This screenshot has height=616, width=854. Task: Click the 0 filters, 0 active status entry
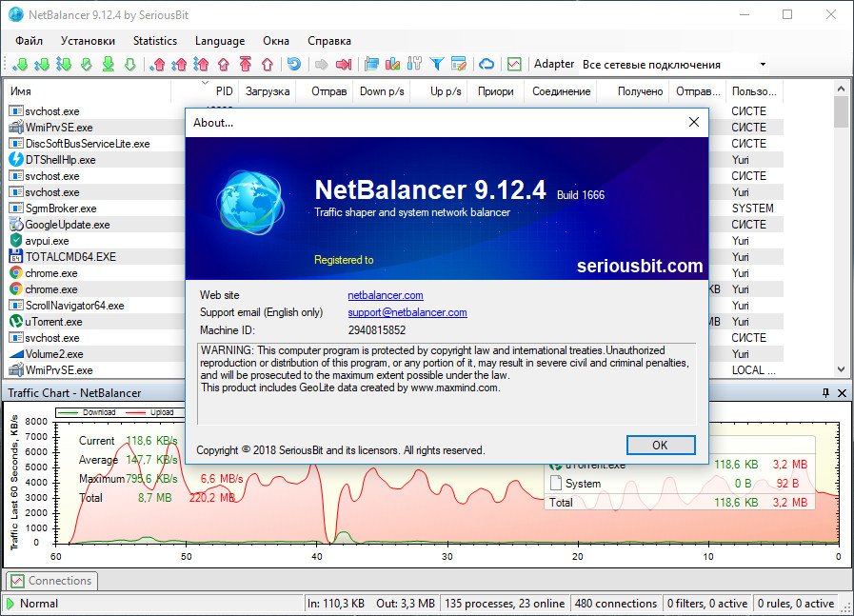(x=707, y=604)
